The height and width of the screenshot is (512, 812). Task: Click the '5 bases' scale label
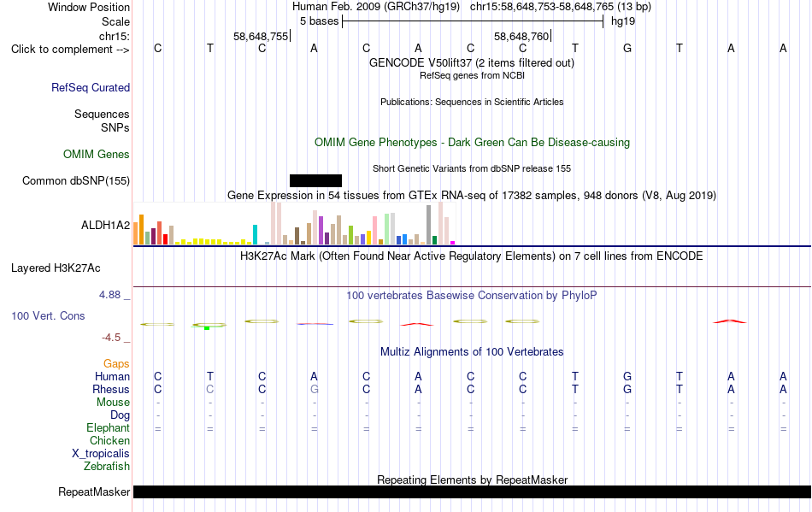pyautogui.click(x=319, y=21)
